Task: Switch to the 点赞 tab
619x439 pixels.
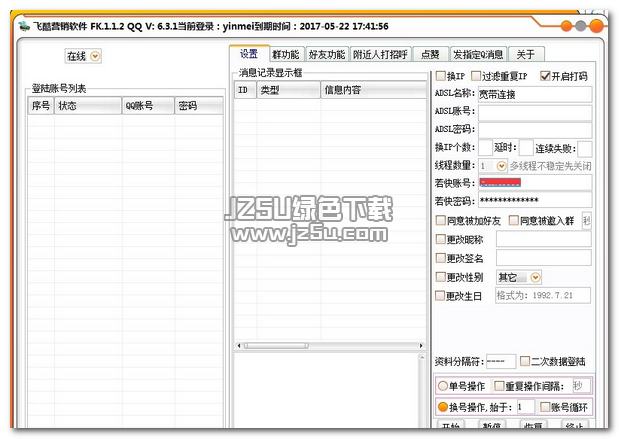Action: tap(431, 54)
